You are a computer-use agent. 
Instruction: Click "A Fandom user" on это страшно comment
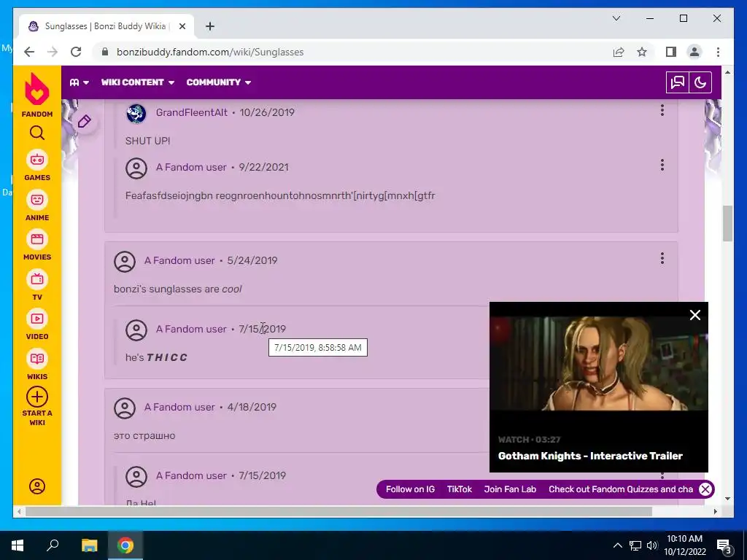click(179, 407)
